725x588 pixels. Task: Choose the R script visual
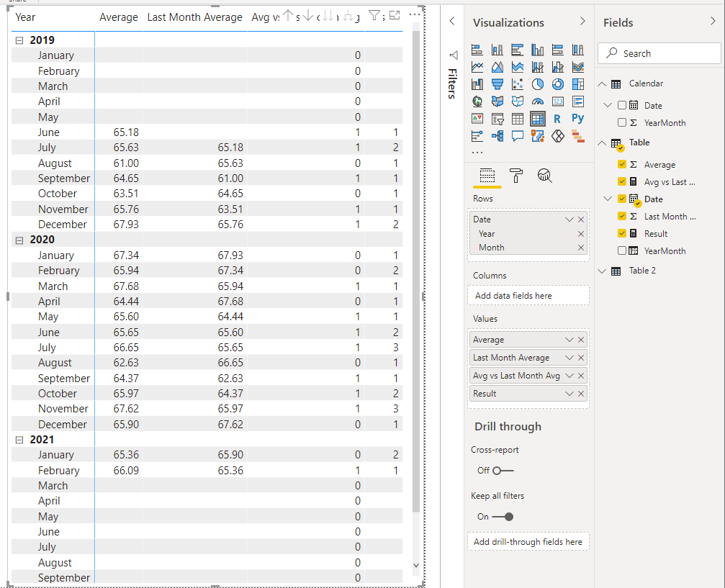coord(558,119)
